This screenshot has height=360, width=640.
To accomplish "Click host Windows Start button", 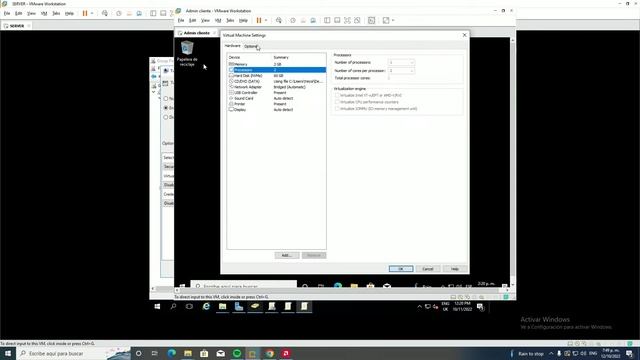I will pos(8,353).
